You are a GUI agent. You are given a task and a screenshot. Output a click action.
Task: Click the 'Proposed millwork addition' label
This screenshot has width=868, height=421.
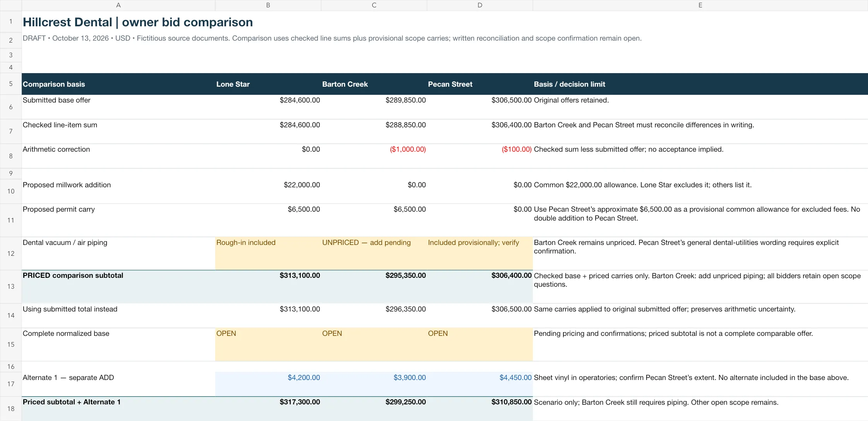click(67, 185)
